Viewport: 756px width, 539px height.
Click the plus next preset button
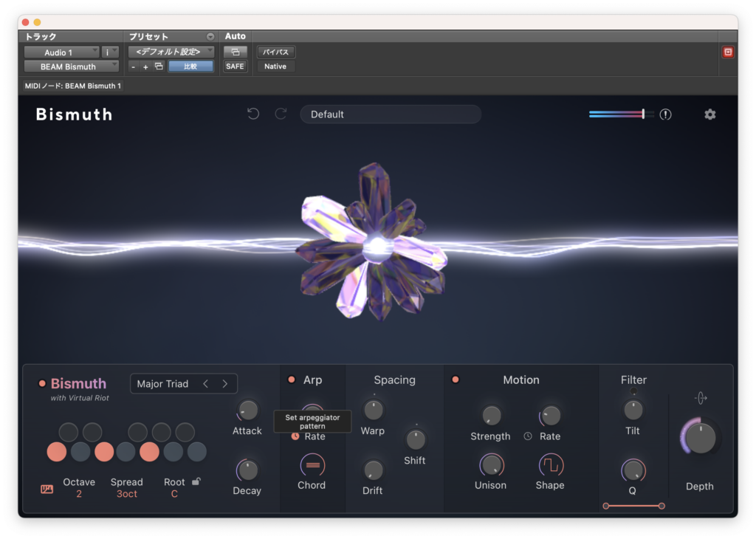[x=145, y=67]
